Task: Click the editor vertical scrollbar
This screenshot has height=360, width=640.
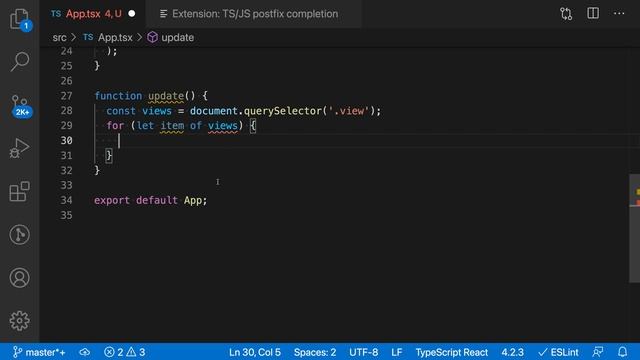Action: point(634,228)
